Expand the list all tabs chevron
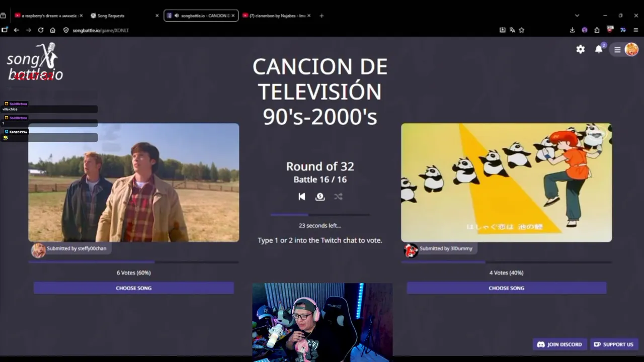Image resolution: width=644 pixels, height=362 pixels. pos(577,16)
